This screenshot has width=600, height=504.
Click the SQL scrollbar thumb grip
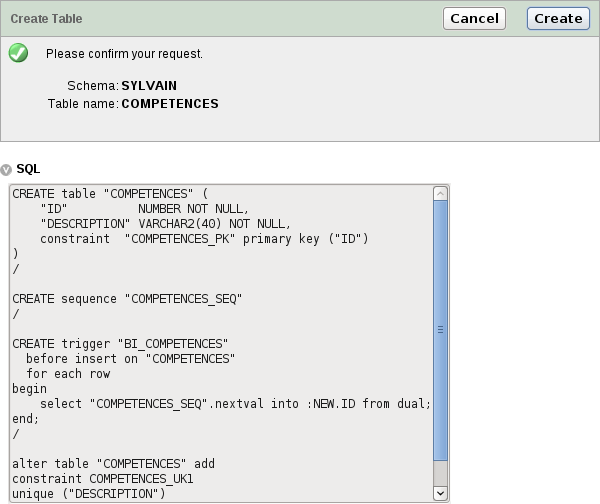click(x=440, y=328)
